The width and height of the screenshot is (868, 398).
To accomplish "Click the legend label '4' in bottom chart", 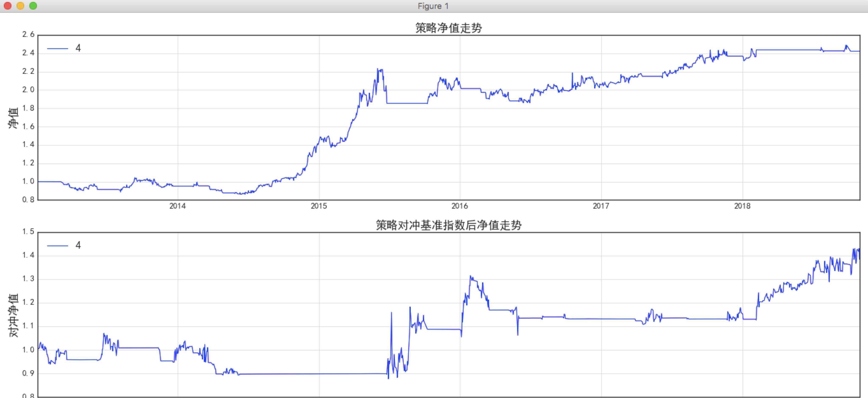I will tap(78, 245).
